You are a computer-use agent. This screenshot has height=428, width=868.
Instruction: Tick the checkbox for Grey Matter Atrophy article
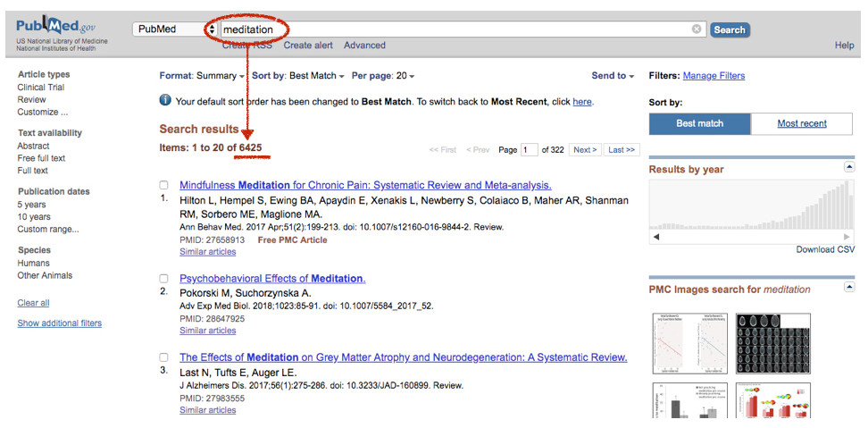pos(163,357)
